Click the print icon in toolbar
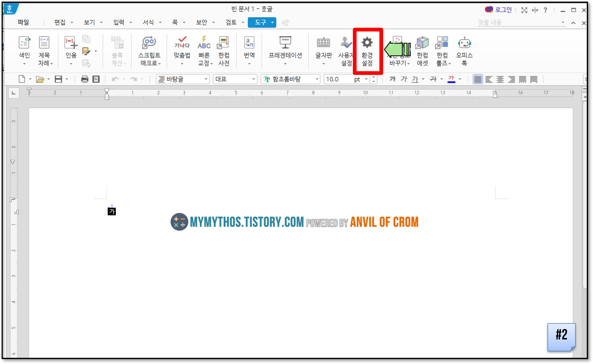593x364 pixels. [x=85, y=79]
